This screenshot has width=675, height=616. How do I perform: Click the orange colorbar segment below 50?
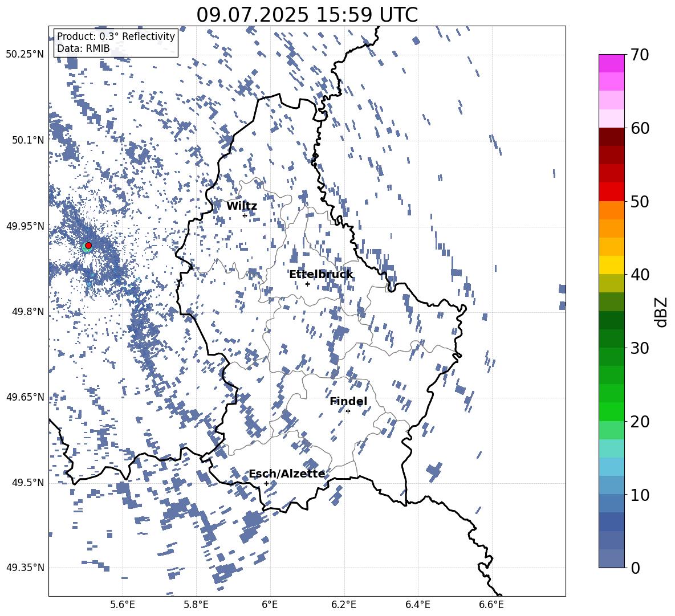(x=611, y=210)
